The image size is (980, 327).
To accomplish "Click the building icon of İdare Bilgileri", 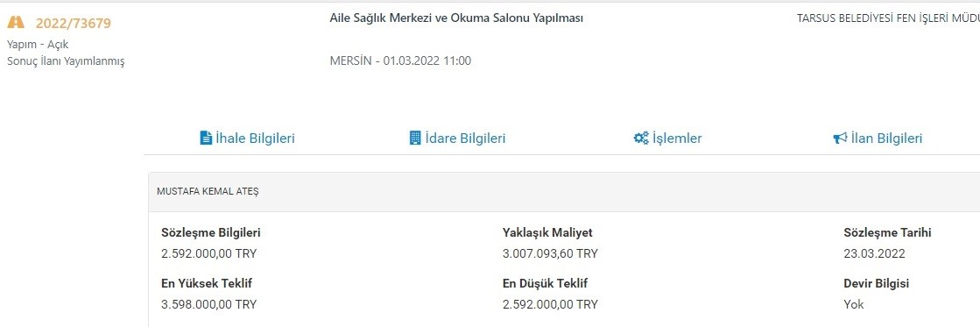I will (x=415, y=139).
